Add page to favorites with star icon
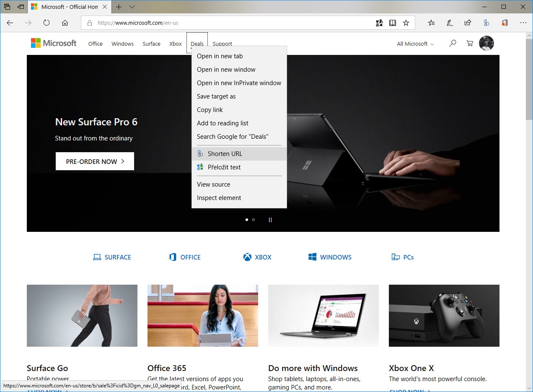Image resolution: width=533 pixels, height=392 pixels. pos(406,23)
